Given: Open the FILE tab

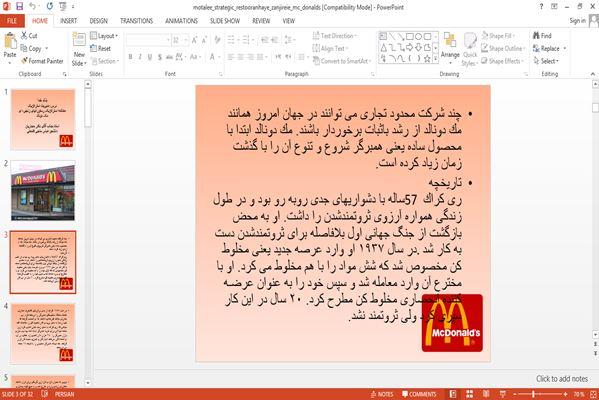Looking at the screenshot, I should (12, 21).
